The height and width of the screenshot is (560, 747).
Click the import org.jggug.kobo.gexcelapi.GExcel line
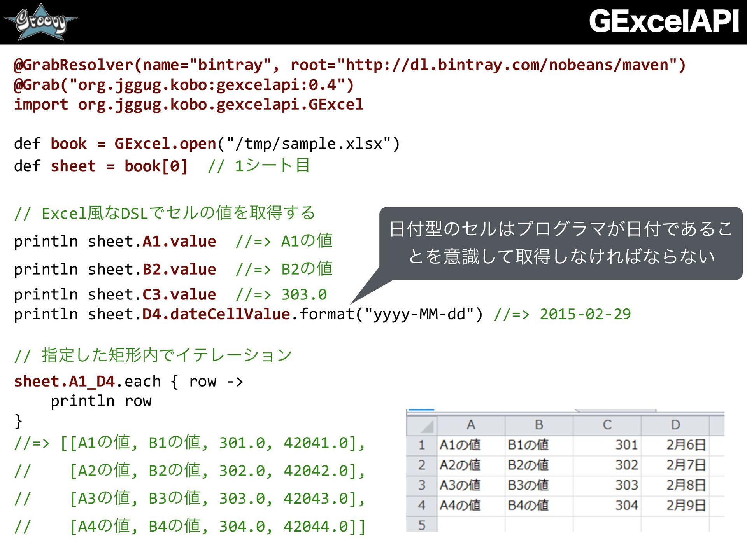click(189, 105)
